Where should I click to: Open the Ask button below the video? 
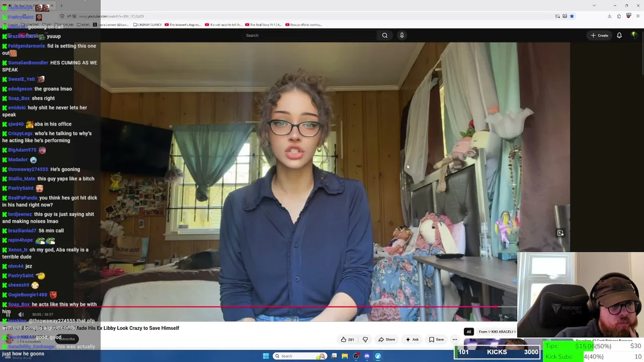point(412,339)
